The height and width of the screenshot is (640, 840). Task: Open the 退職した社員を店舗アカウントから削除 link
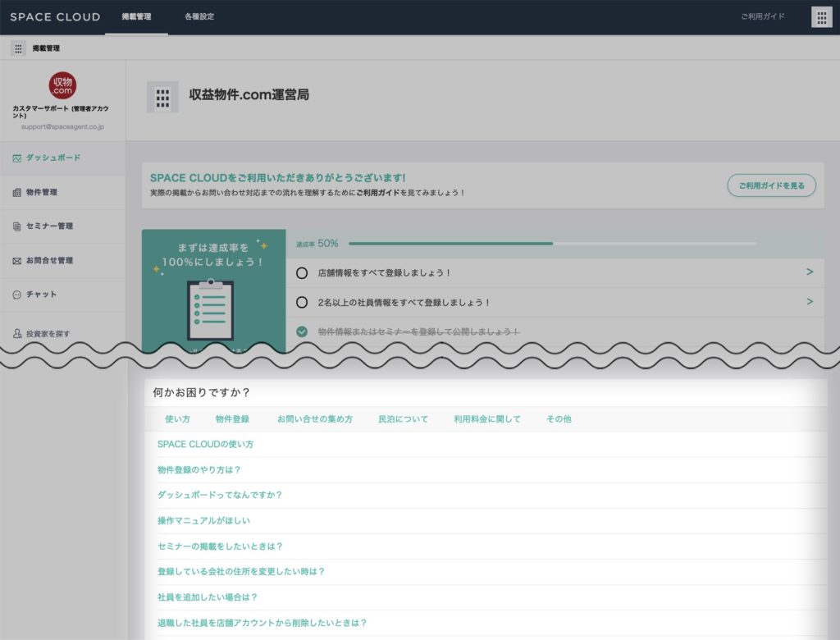(262, 623)
